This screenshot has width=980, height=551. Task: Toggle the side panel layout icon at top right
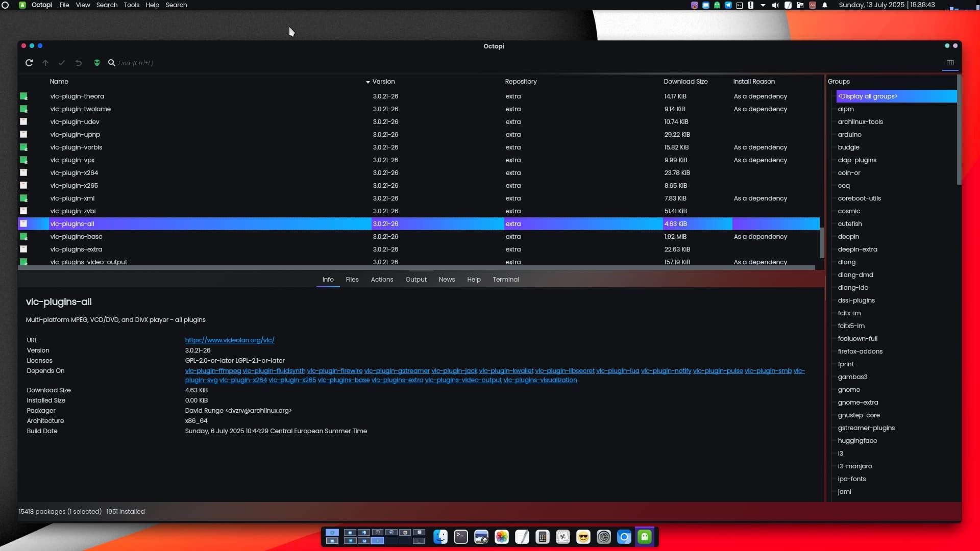coord(950,63)
